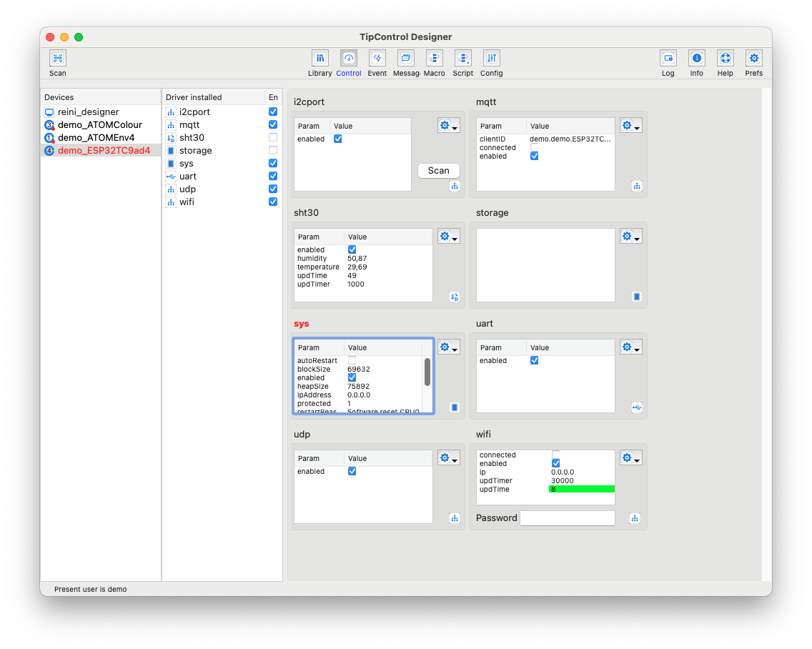Image resolution: width=812 pixels, height=649 pixels.
Task: Open the Log viewer icon
Action: tap(668, 59)
